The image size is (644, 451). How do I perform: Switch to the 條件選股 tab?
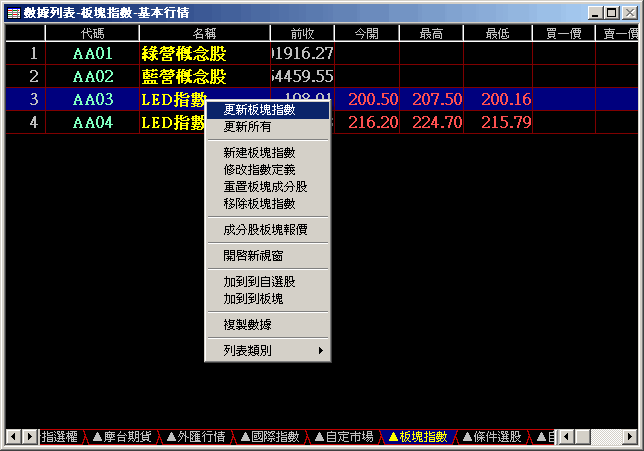click(x=490, y=437)
